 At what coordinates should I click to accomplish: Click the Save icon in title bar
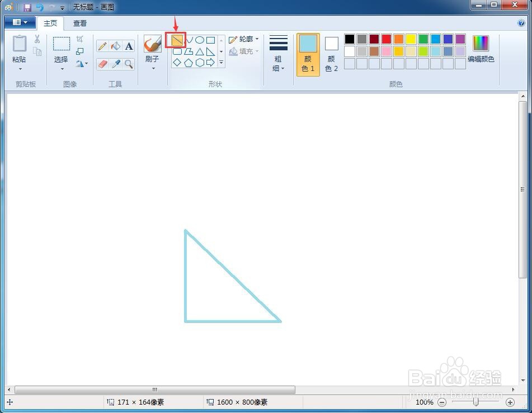pyautogui.click(x=27, y=7)
